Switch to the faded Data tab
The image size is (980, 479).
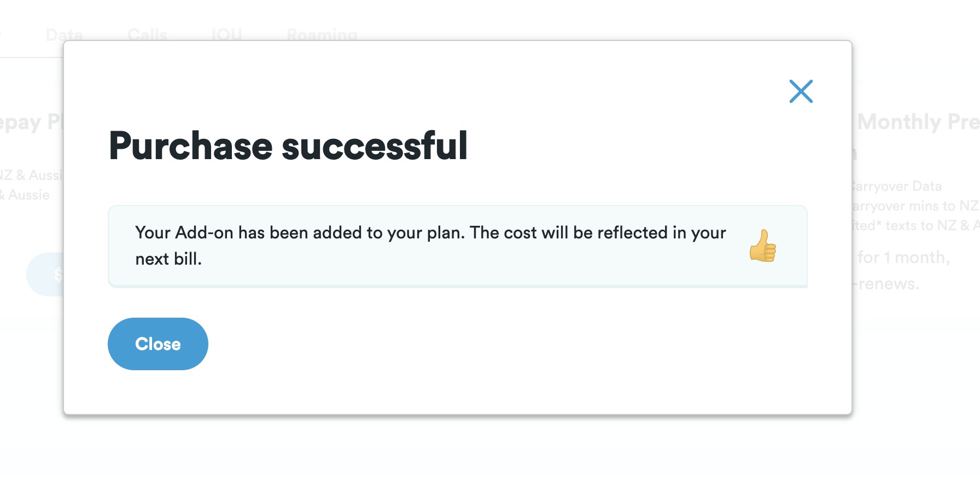point(65,35)
